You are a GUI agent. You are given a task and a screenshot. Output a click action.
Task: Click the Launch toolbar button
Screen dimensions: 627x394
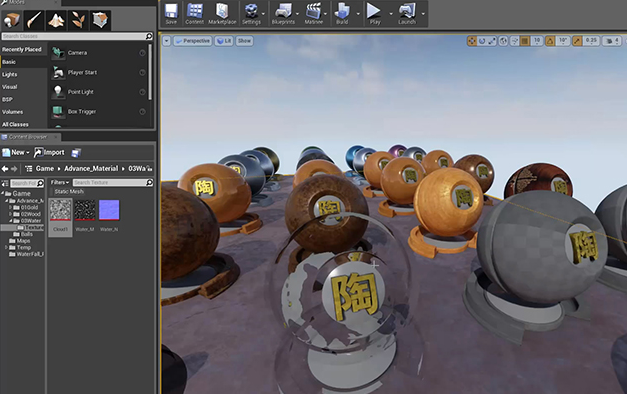(x=407, y=14)
